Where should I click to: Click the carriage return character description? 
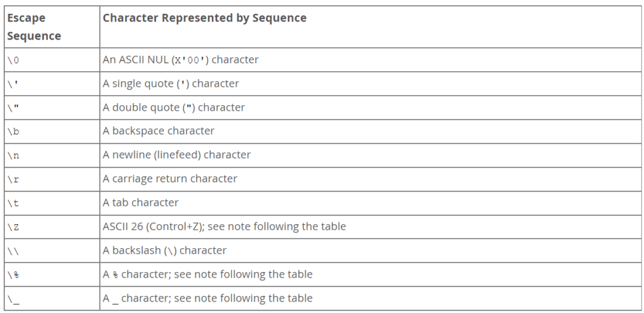170,178
